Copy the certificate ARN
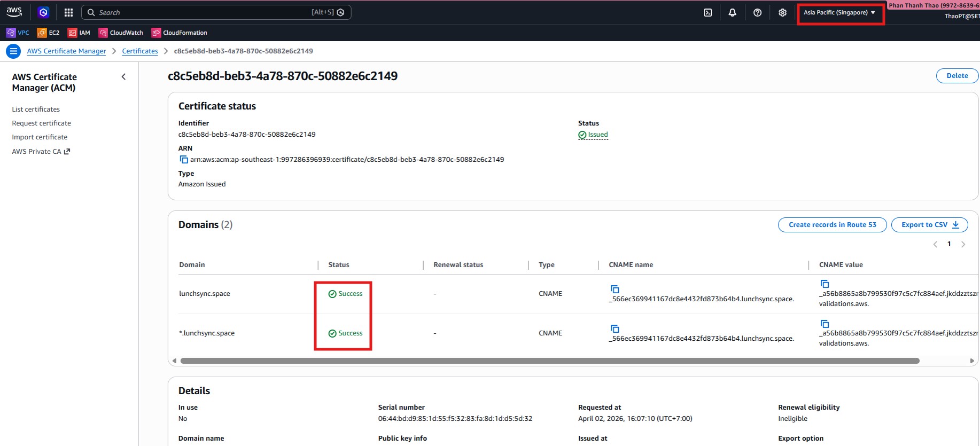This screenshot has width=980, height=446. 183,160
